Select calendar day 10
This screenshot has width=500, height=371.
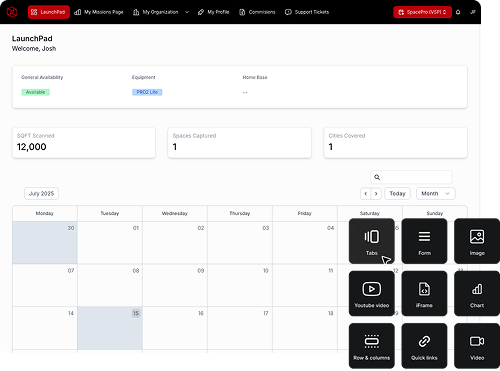pyautogui.click(x=240, y=285)
